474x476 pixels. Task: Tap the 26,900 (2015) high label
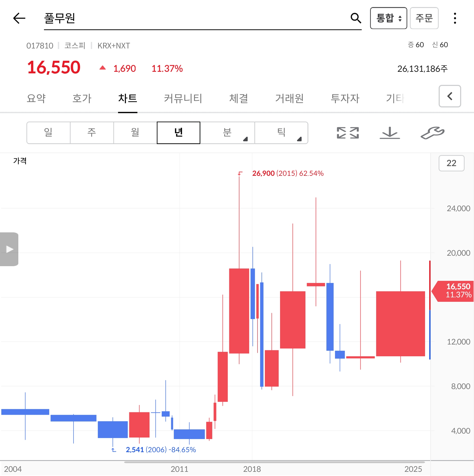(x=288, y=173)
